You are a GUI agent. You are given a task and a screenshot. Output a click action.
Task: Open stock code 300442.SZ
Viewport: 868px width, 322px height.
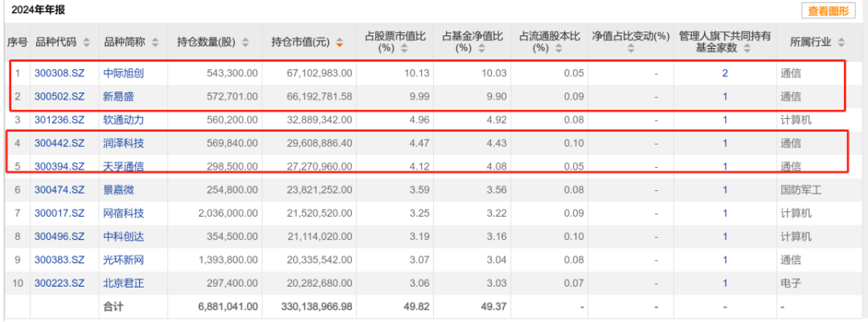point(59,143)
